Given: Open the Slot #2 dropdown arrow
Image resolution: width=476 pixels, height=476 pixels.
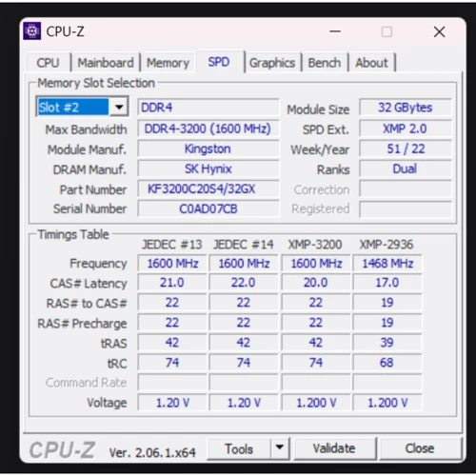Looking at the screenshot, I should 119,107.
